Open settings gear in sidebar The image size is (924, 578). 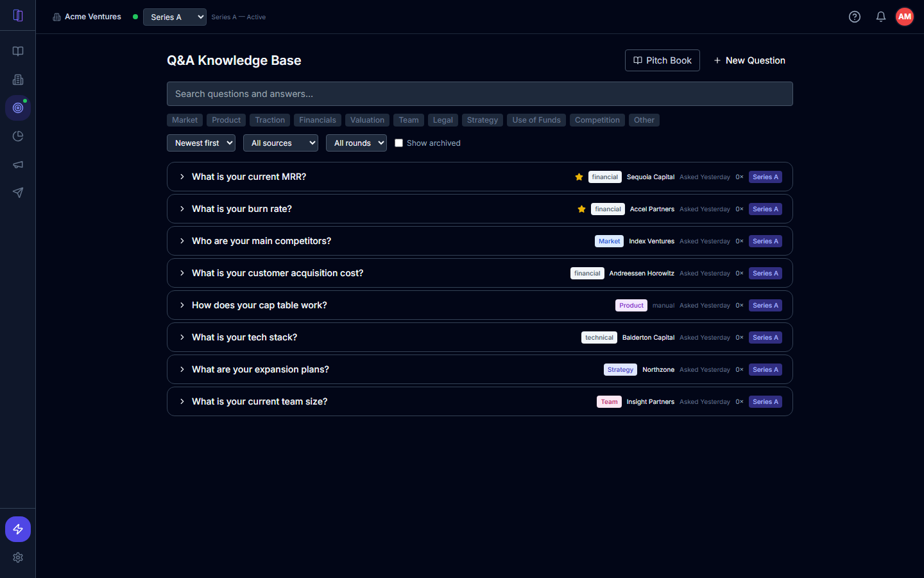pos(18,557)
